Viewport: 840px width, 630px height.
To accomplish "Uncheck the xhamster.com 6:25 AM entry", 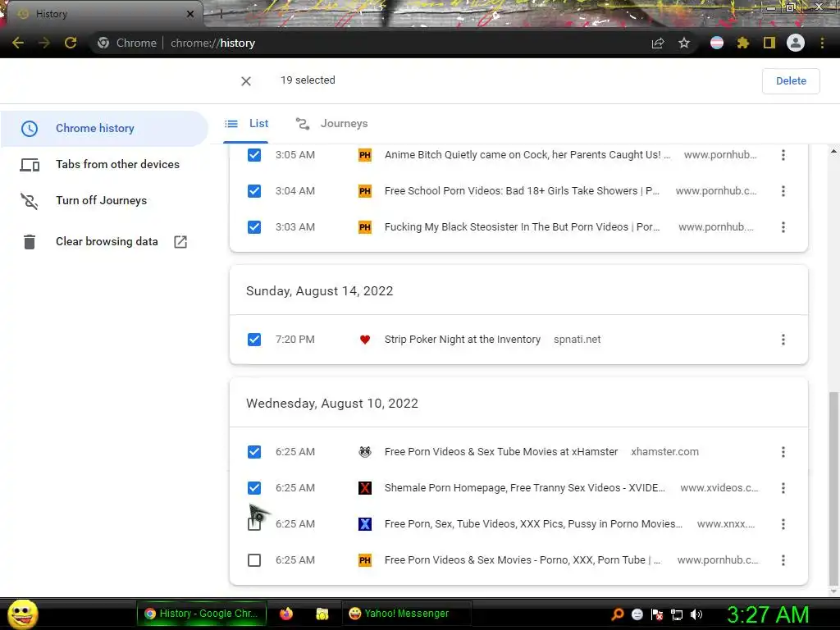I will 254,452.
